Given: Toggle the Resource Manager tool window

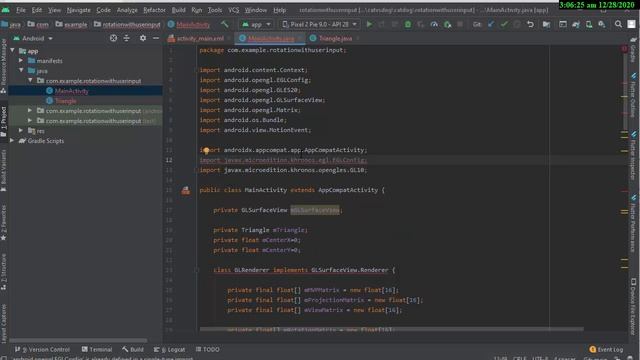Looking at the screenshot, I should [4, 65].
